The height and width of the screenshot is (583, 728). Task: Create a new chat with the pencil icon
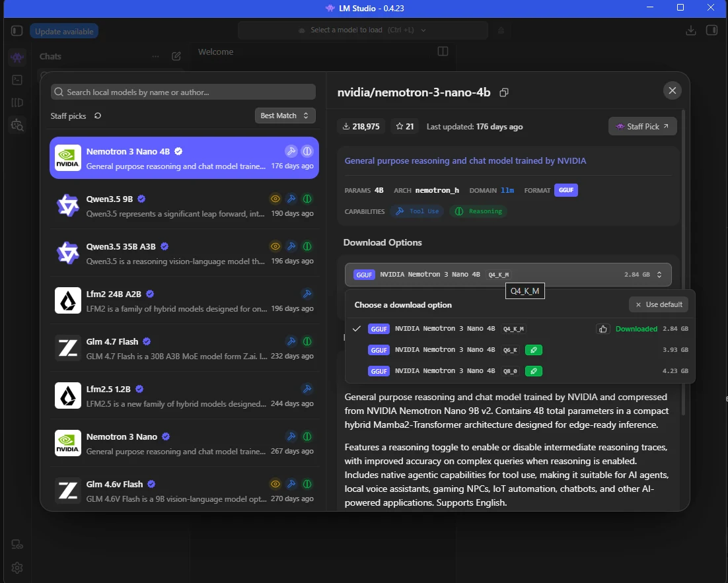pyautogui.click(x=176, y=56)
